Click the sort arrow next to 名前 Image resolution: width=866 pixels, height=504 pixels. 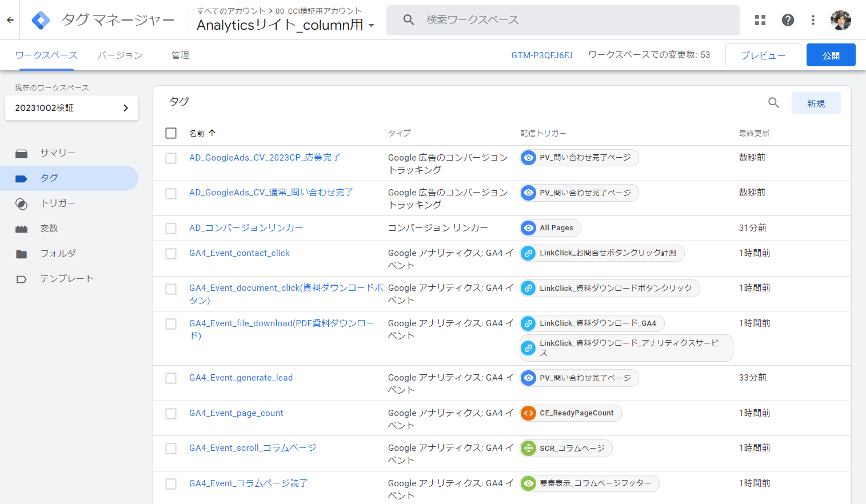tap(212, 133)
